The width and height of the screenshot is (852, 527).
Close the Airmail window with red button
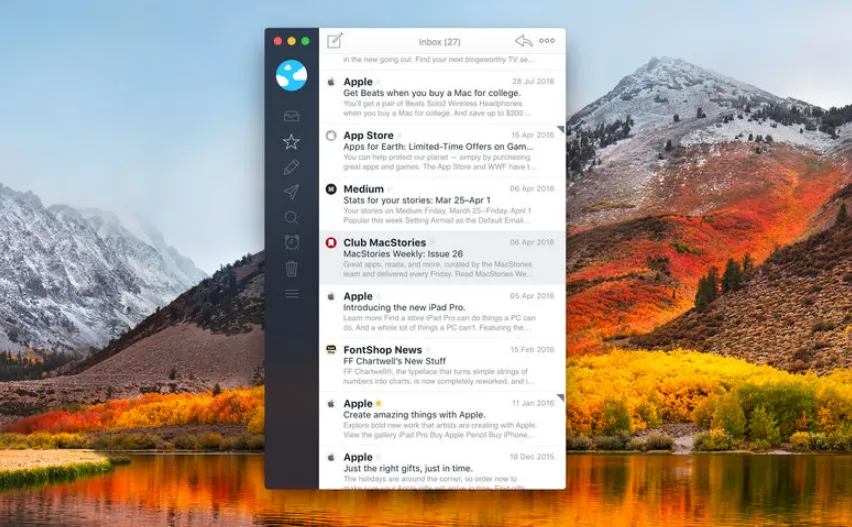[x=278, y=41]
